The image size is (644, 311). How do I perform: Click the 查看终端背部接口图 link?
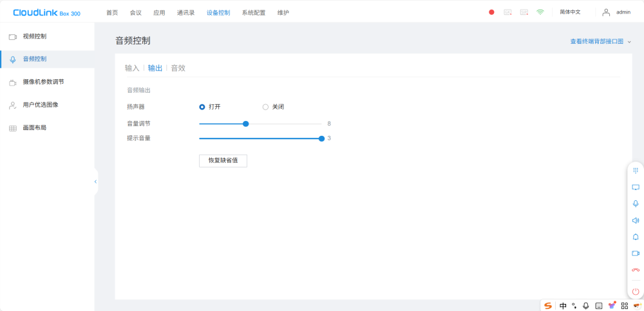click(597, 41)
